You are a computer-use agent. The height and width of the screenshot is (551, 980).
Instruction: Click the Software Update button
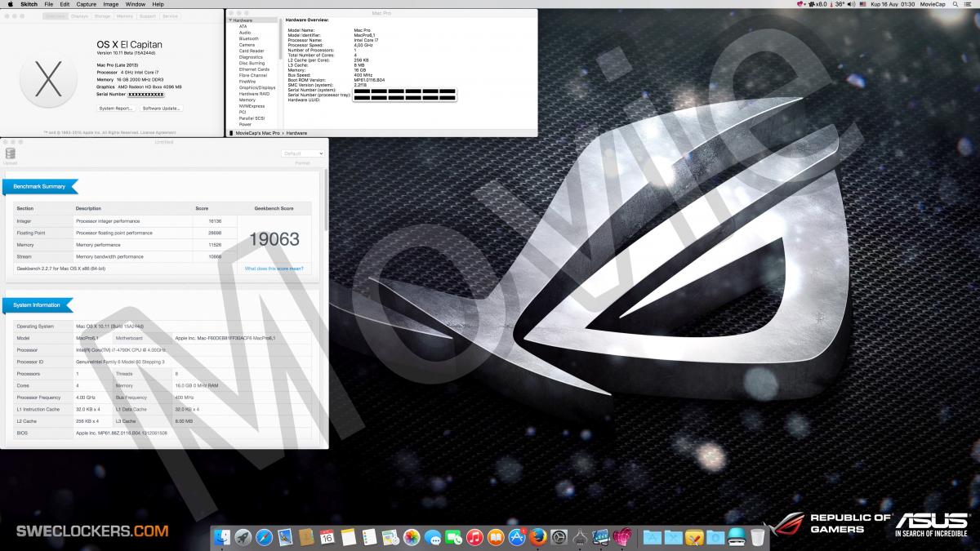(x=161, y=108)
